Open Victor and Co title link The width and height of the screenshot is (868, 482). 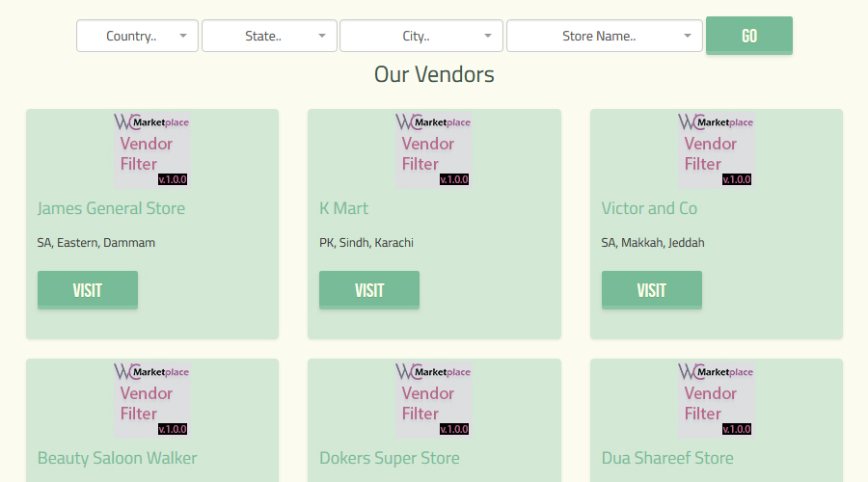point(649,208)
